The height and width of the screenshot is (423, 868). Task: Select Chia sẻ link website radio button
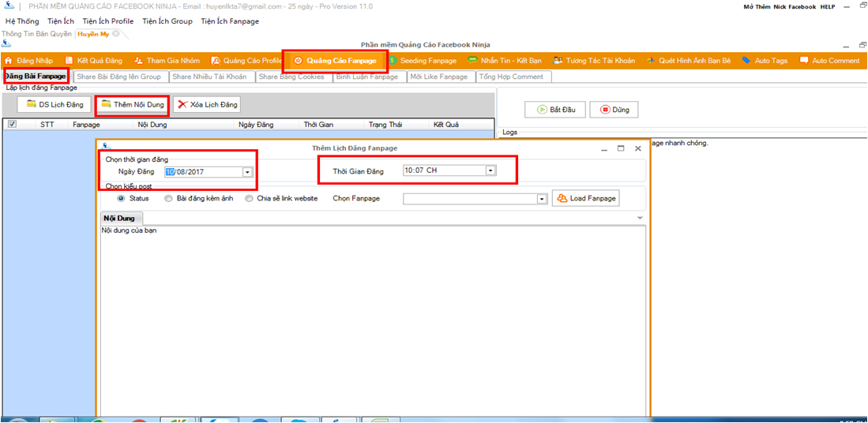tap(249, 199)
